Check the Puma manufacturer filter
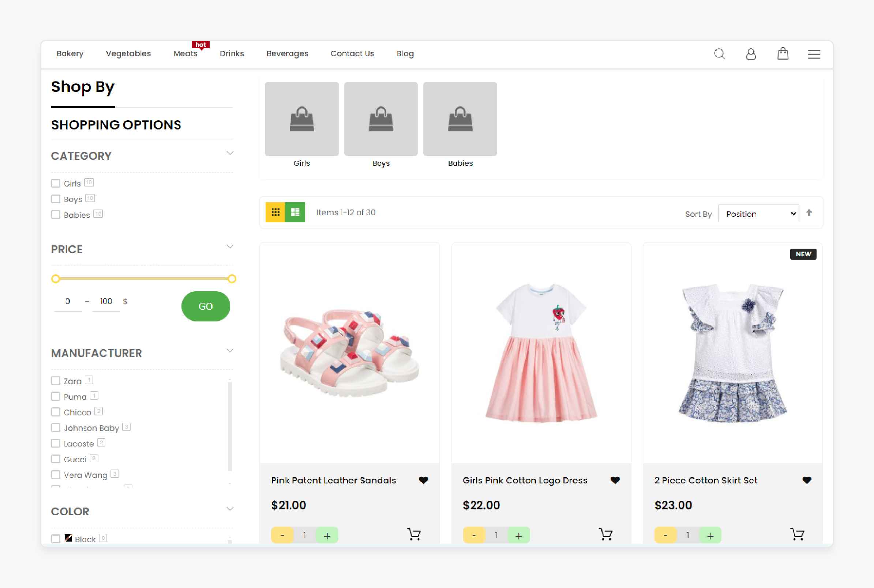This screenshot has height=588, width=874. [56, 397]
